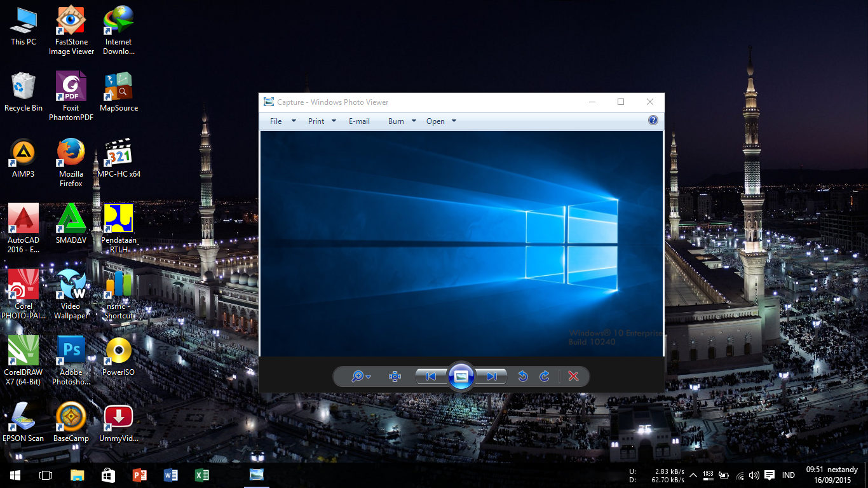Viewport: 868px width, 488px height.
Task: Select the Video Wallpaper shortcut
Action: click(x=71, y=295)
